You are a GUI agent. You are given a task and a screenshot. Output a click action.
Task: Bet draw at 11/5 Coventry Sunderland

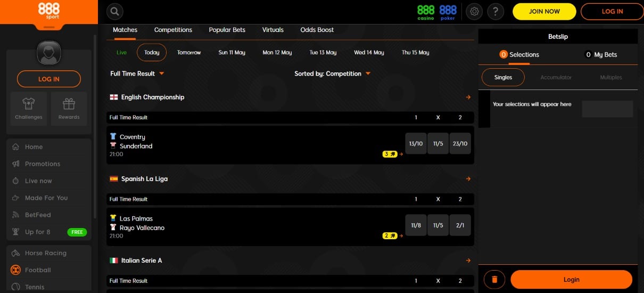[438, 143]
